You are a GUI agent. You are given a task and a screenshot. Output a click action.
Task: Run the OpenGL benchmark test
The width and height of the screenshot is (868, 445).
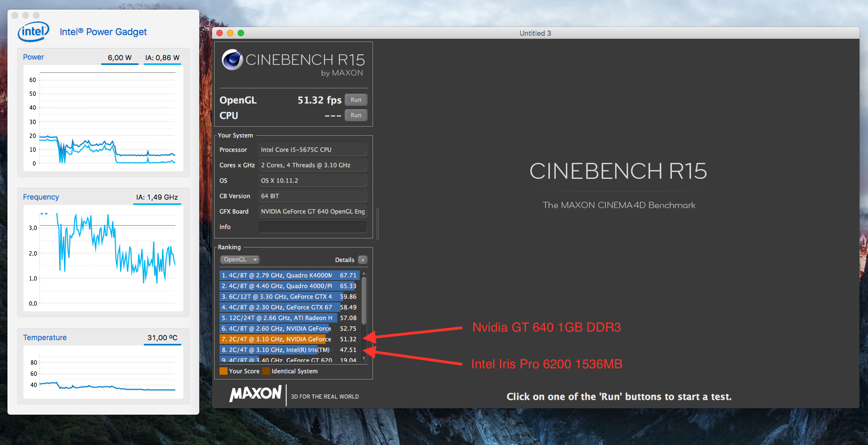click(x=356, y=100)
